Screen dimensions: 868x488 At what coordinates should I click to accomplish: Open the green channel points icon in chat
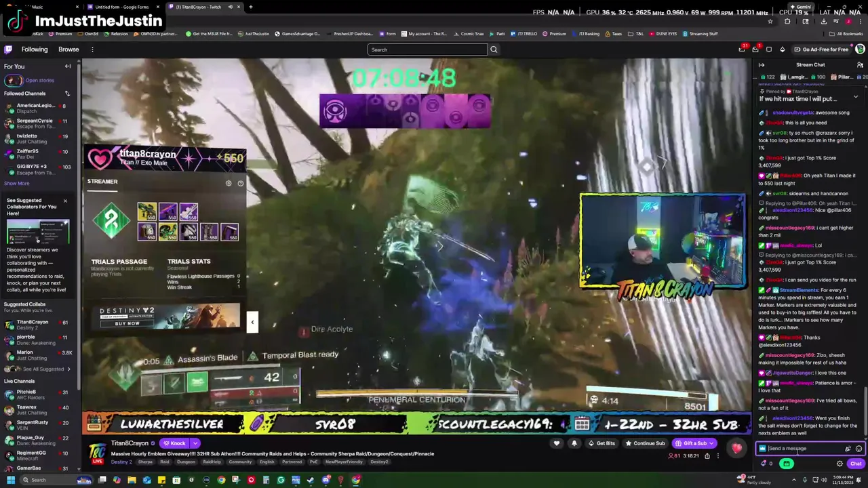(787, 464)
